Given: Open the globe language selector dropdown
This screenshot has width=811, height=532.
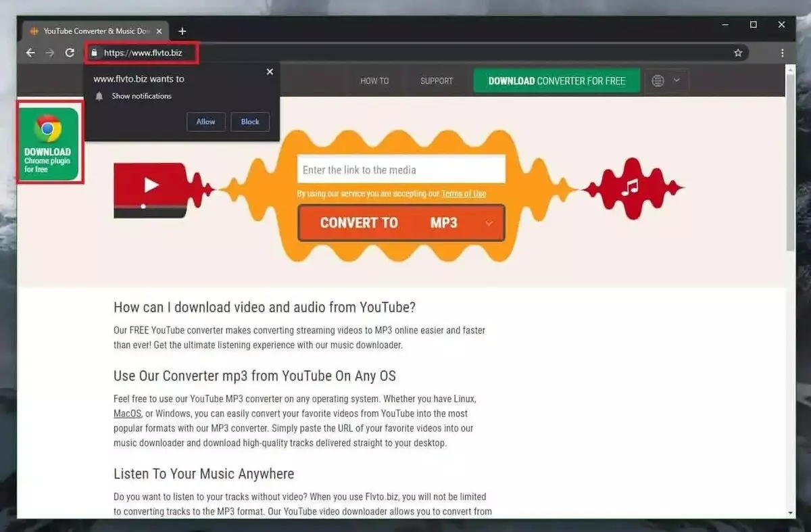Looking at the screenshot, I should pyautogui.click(x=666, y=81).
